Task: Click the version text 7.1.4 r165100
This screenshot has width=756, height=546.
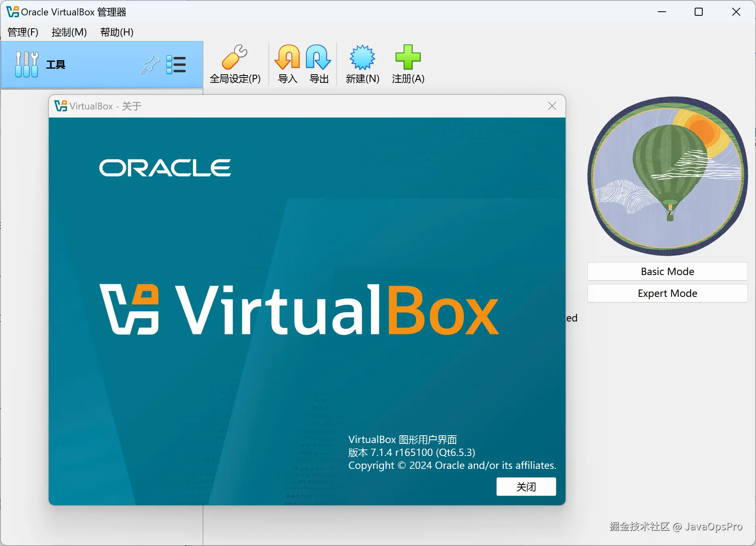Action: point(412,452)
